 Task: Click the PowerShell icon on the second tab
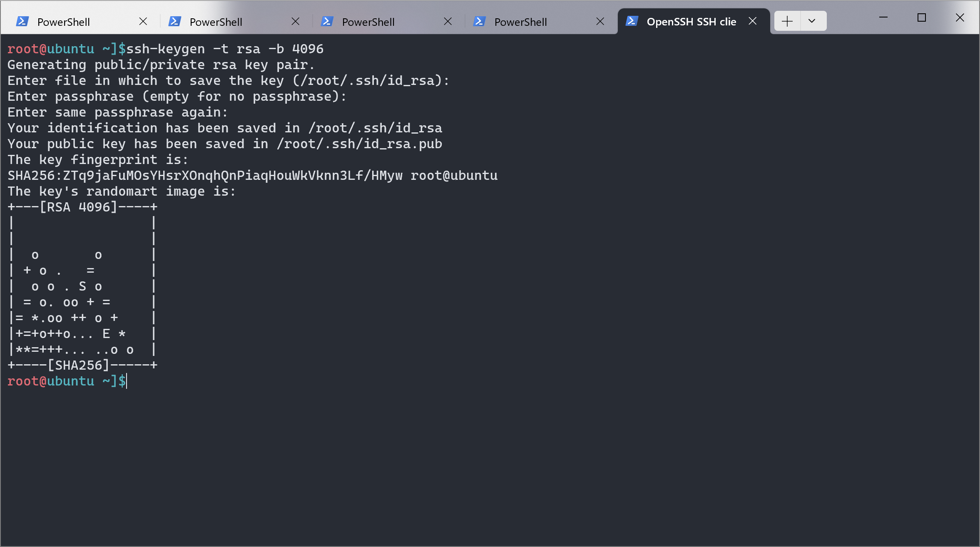174,22
